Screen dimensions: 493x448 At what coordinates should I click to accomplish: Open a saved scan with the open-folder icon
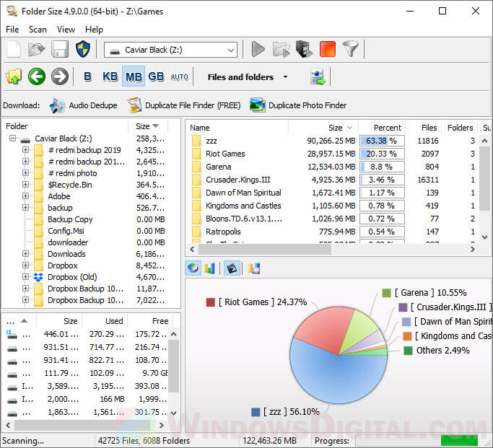(x=37, y=49)
